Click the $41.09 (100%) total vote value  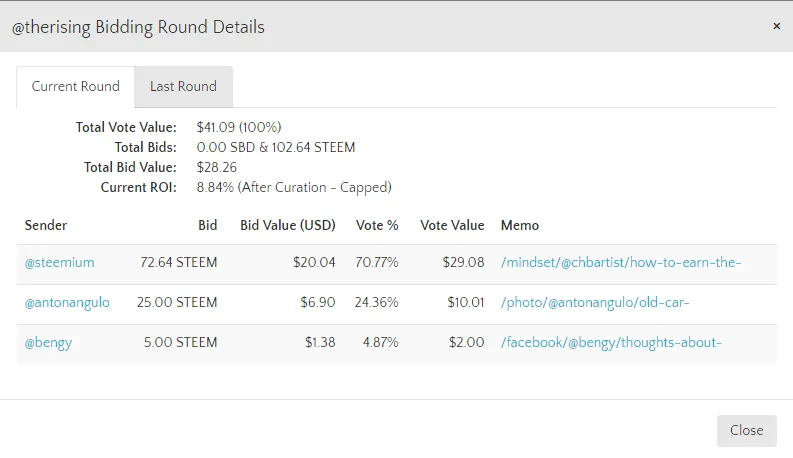click(239, 127)
